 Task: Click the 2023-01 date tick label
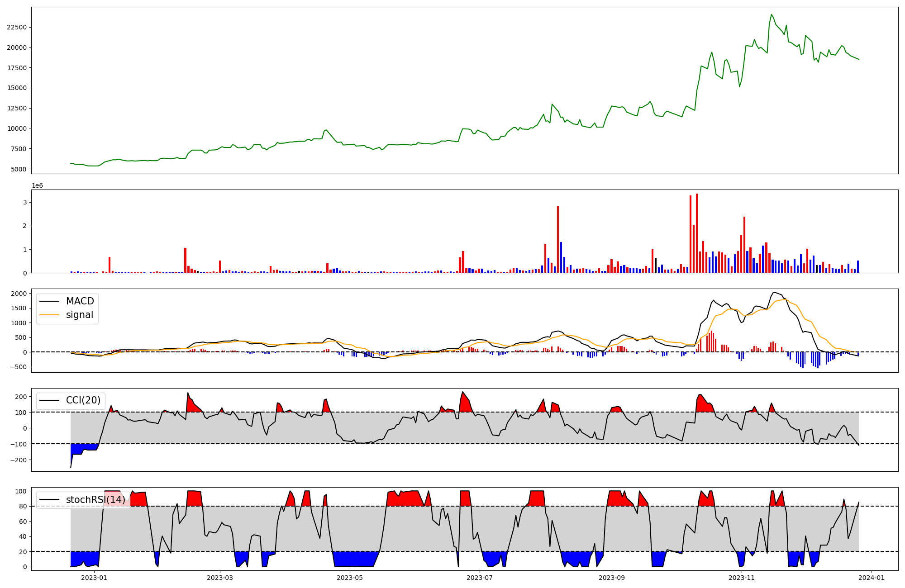94,578
